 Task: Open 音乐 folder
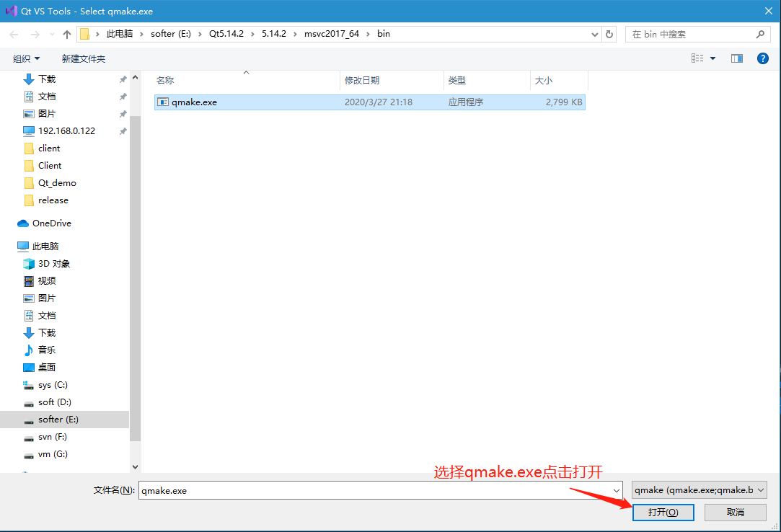tap(47, 350)
